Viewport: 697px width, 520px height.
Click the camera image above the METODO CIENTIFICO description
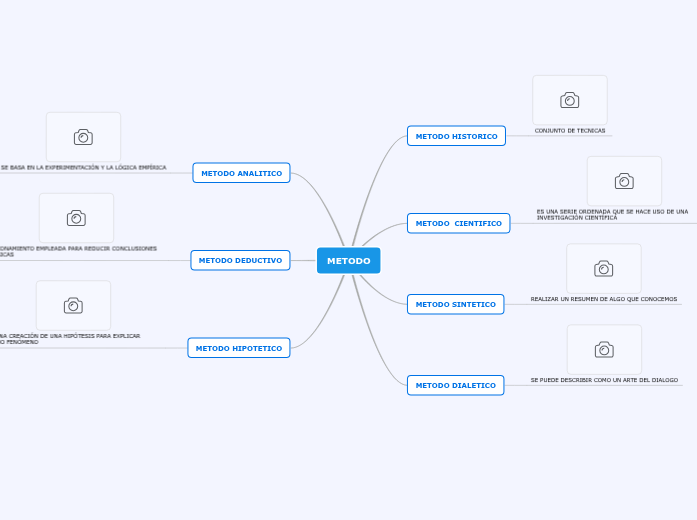coord(624,181)
